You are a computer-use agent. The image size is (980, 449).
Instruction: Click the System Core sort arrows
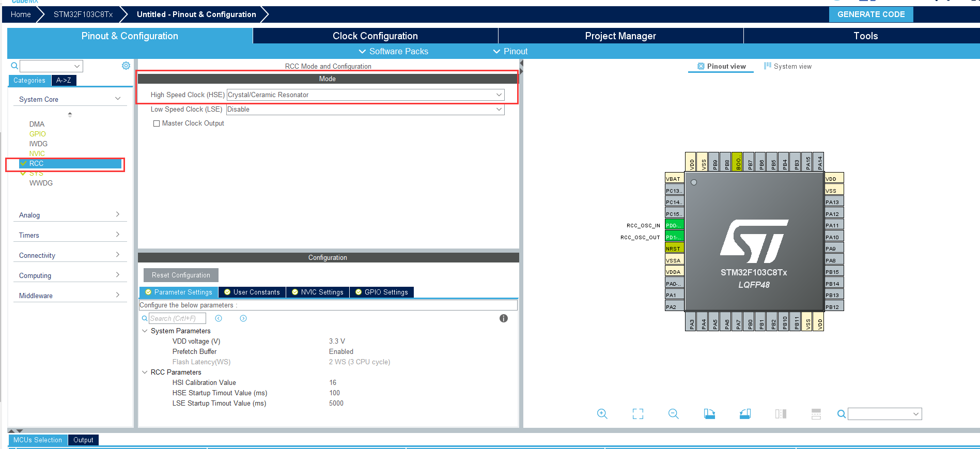(x=70, y=114)
